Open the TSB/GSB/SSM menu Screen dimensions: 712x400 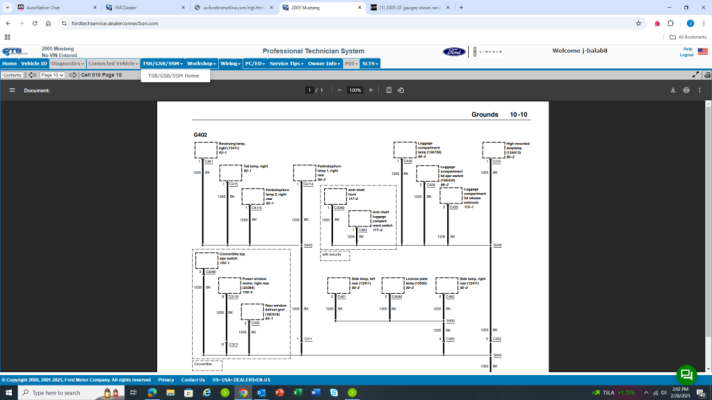click(x=162, y=64)
